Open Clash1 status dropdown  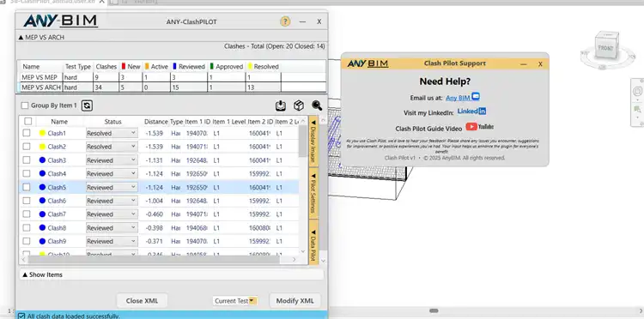point(112,133)
